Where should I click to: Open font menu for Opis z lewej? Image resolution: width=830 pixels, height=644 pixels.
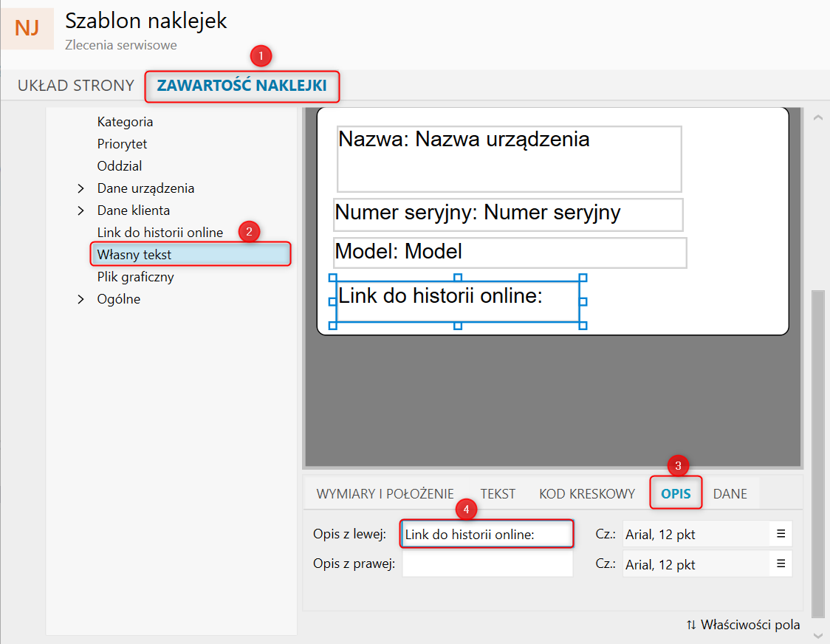click(x=781, y=534)
